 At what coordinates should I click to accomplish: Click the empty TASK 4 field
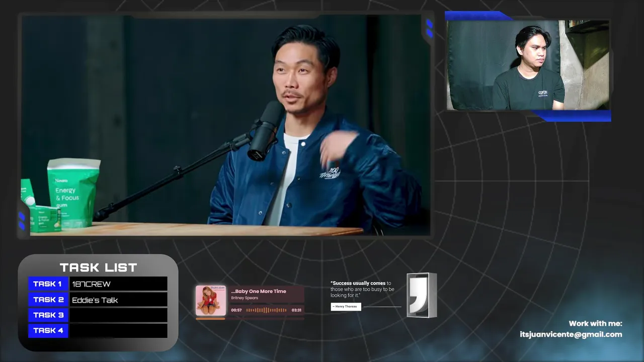[x=118, y=331]
